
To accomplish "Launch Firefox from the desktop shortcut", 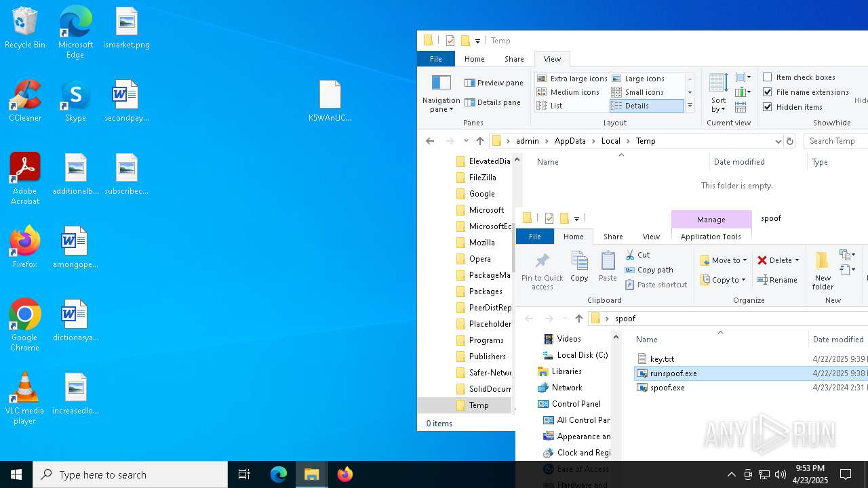I will pyautogui.click(x=25, y=247).
